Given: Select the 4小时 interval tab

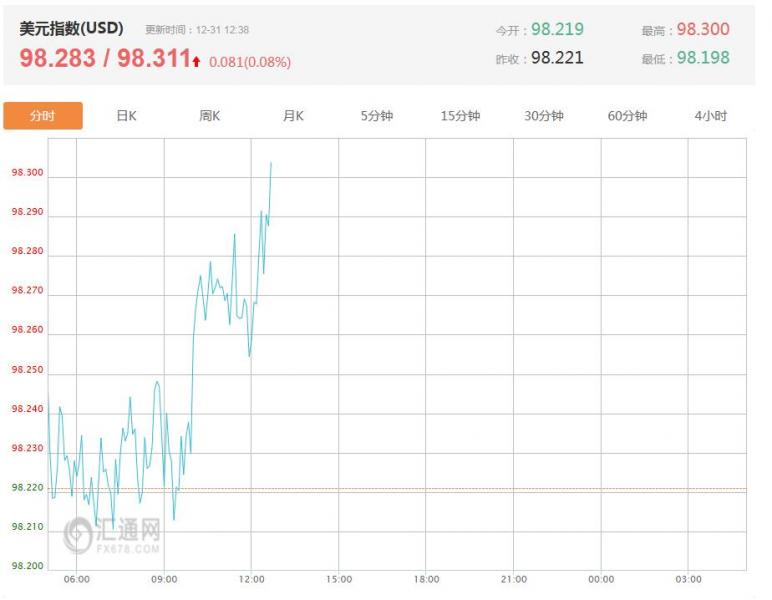Looking at the screenshot, I should tap(710, 116).
